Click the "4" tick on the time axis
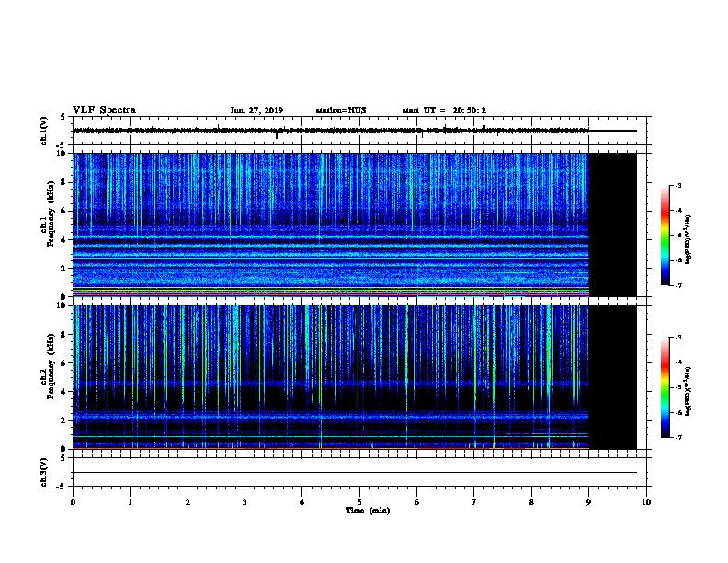The image size is (728, 563). coord(302,502)
